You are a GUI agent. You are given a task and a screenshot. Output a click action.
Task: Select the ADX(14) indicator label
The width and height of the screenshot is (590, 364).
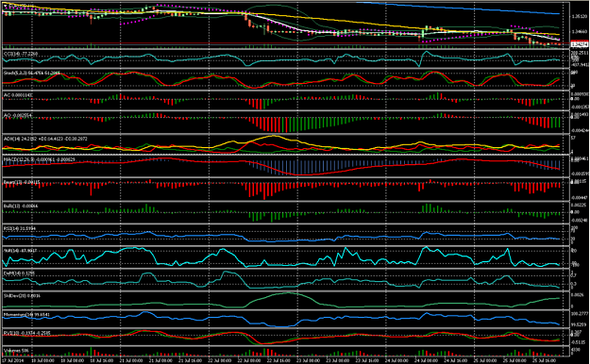45,139
